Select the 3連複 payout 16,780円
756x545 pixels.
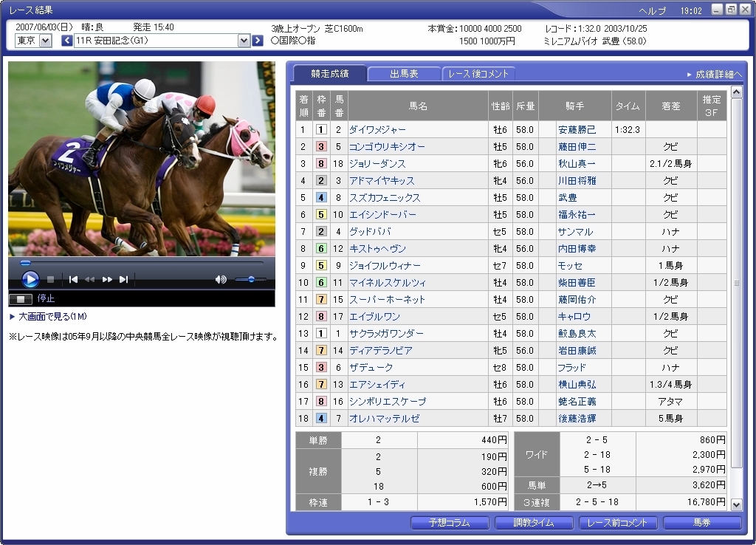point(707,502)
